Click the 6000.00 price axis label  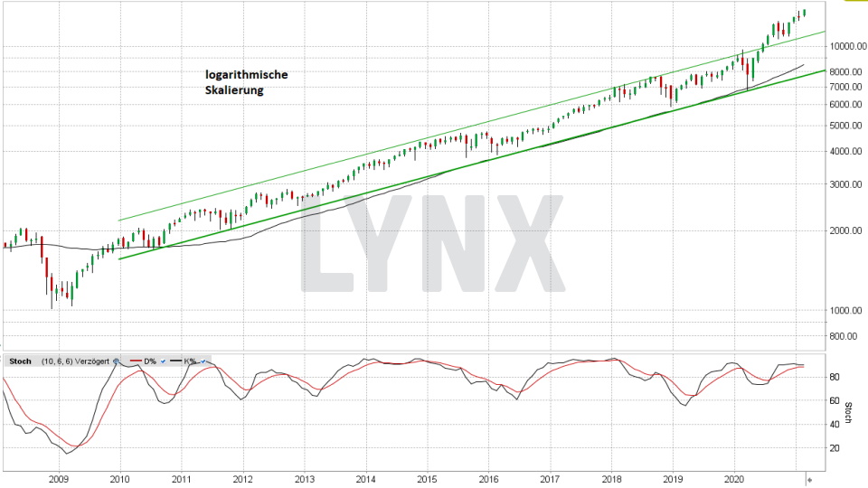click(845, 105)
